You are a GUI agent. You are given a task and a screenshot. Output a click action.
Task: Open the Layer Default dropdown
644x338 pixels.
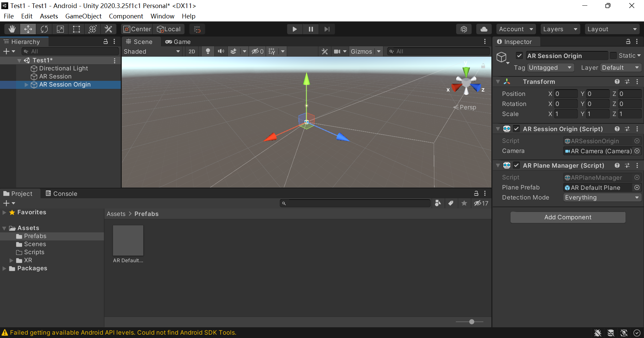point(621,68)
